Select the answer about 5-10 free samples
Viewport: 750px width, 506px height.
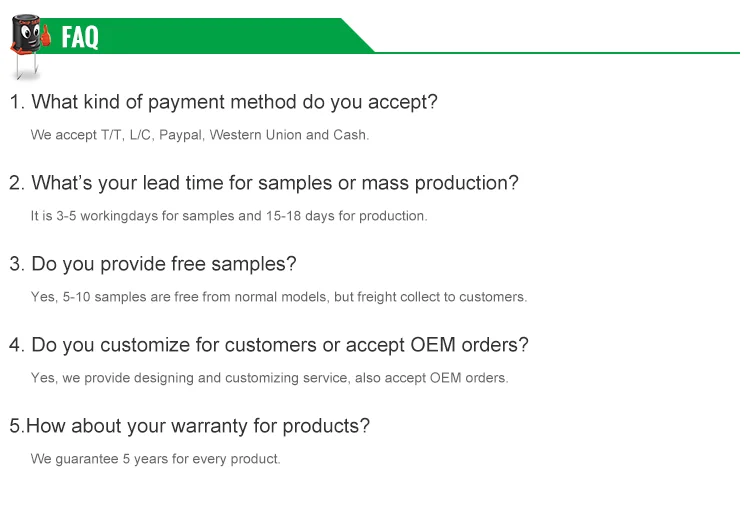point(279,297)
